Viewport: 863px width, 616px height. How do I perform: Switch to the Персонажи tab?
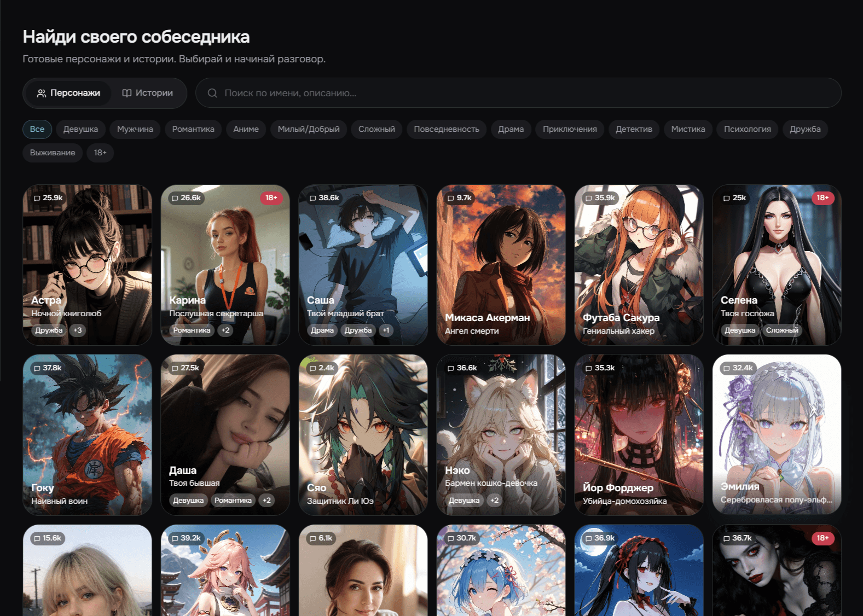click(x=68, y=93)
